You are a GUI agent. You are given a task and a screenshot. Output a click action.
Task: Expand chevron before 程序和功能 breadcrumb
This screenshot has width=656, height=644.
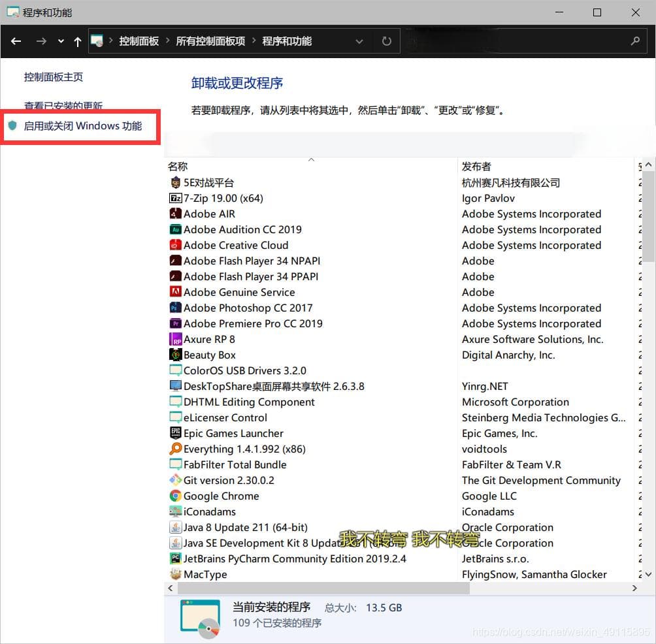pos(254,40)
